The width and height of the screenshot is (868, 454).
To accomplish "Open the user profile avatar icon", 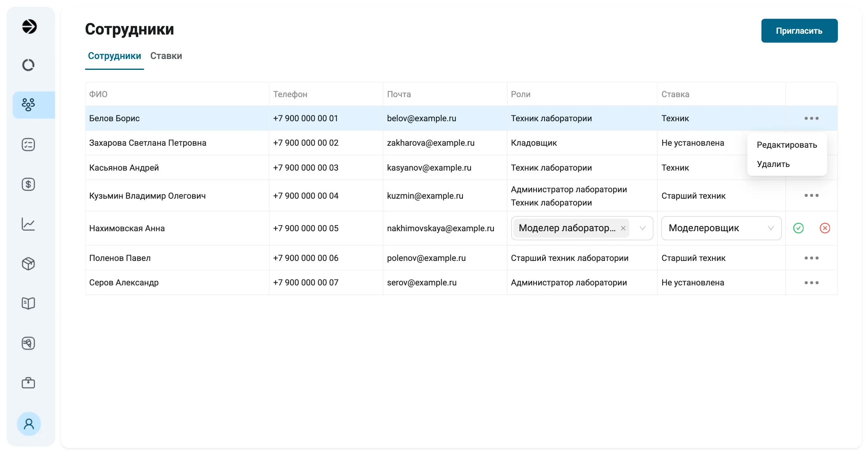I will 29,424.
